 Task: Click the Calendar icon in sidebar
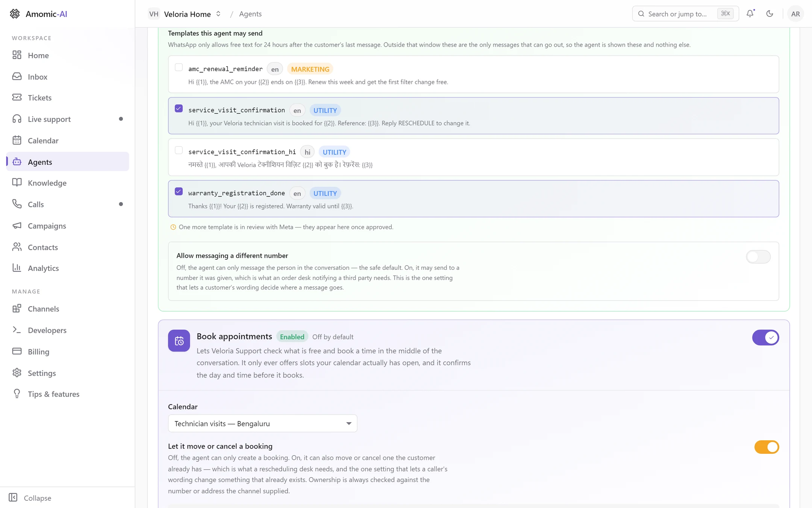(x=17, y=140)
